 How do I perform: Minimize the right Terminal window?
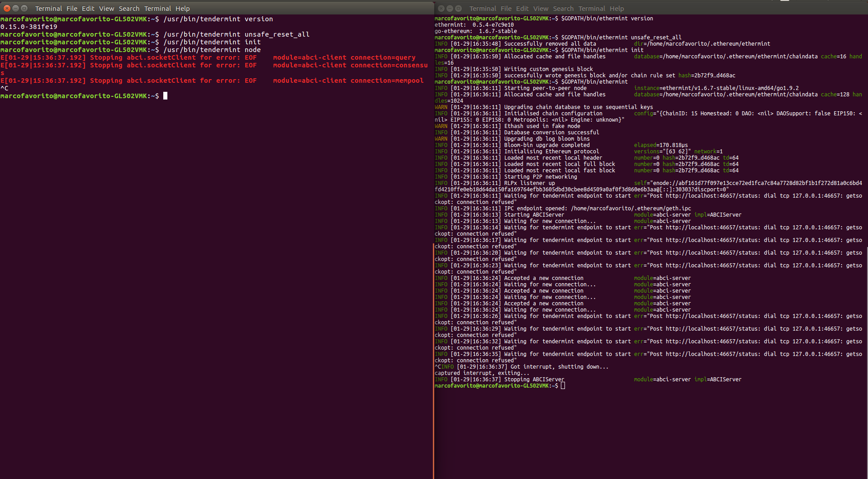pos(450,8)
